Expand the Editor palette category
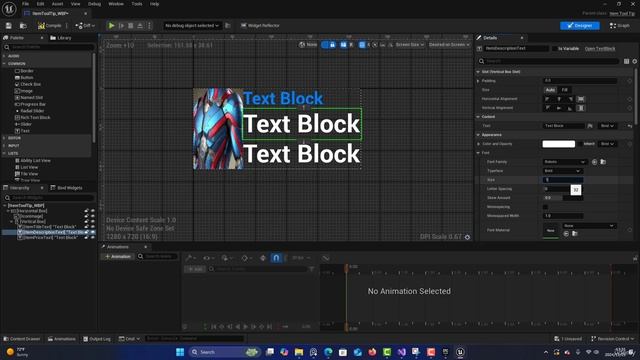Viewport: 640px width, 360px height. click(4, 138)
